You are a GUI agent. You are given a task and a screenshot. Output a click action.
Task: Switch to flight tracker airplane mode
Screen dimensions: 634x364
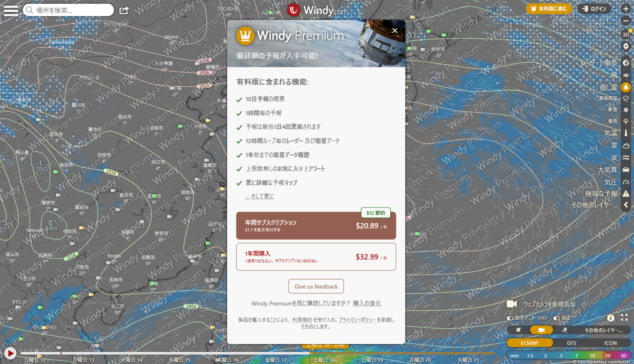coord(518,330)
